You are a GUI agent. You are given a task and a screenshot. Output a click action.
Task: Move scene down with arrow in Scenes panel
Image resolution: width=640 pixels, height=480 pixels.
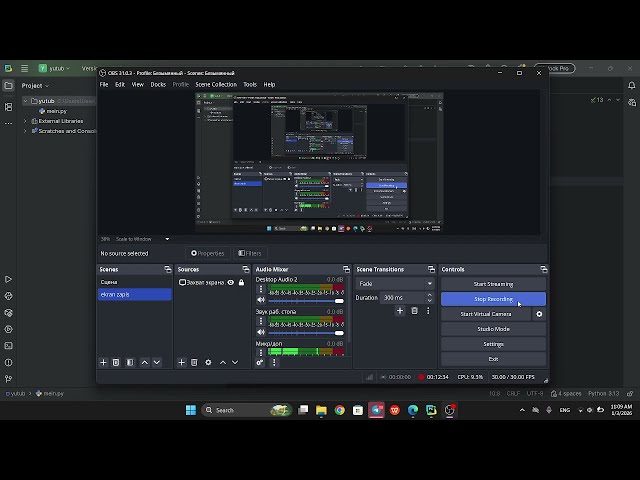point(157,362)
